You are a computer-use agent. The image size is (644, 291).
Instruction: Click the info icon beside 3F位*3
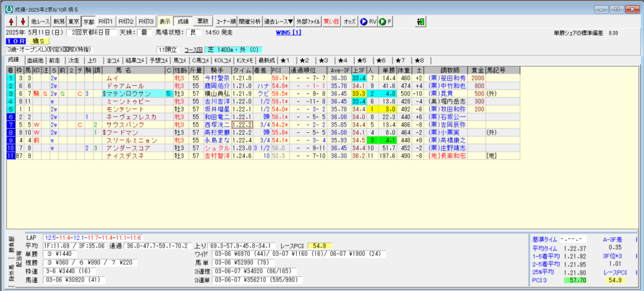636,256
